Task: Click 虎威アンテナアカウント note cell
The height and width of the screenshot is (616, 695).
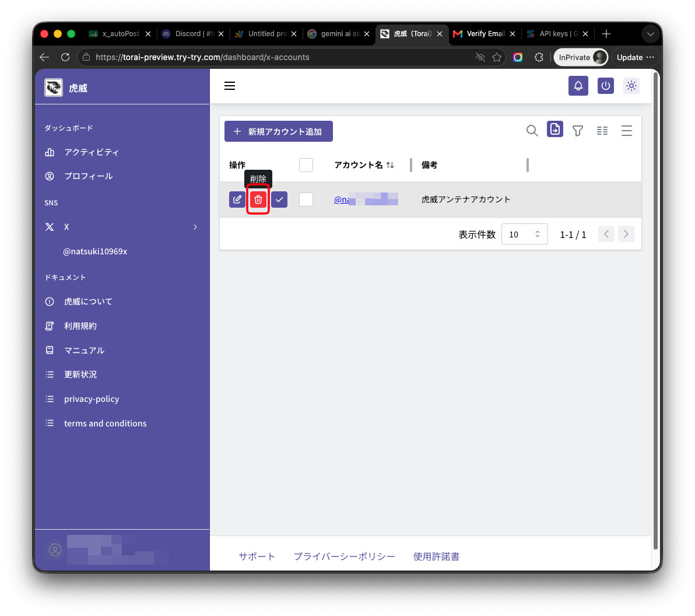Action: pyautogui.click(x=466, y=199)
